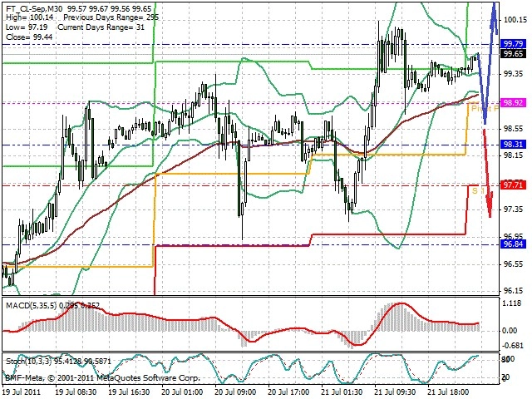This screenshot has width=532, height=399.
Task: Click the Pivot label on the orange line
Action: [x=485, y=109]
